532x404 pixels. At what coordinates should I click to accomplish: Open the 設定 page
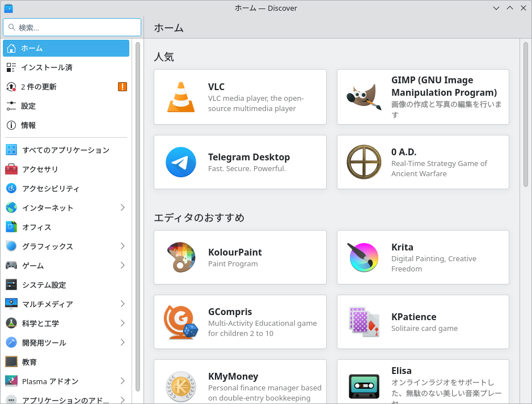[66, 106]
